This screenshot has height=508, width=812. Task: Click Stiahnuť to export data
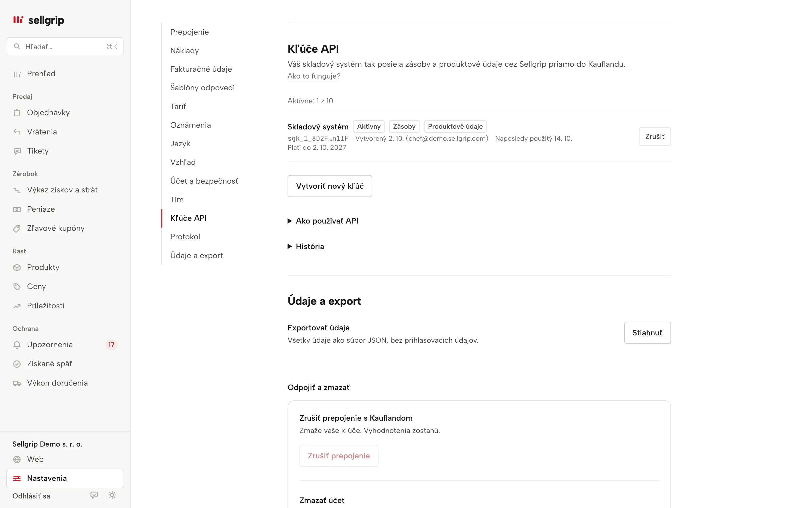pyautogui.click(x=647, y=333)
